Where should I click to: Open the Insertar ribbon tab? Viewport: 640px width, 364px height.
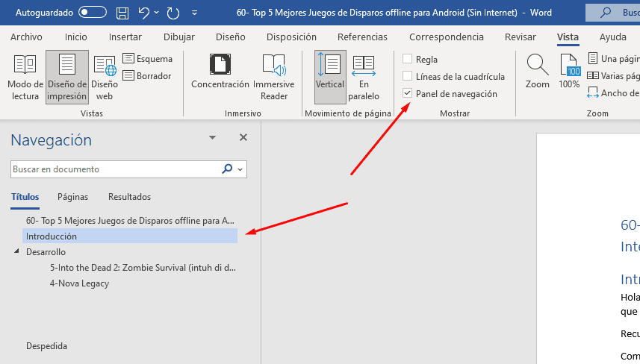125,37
